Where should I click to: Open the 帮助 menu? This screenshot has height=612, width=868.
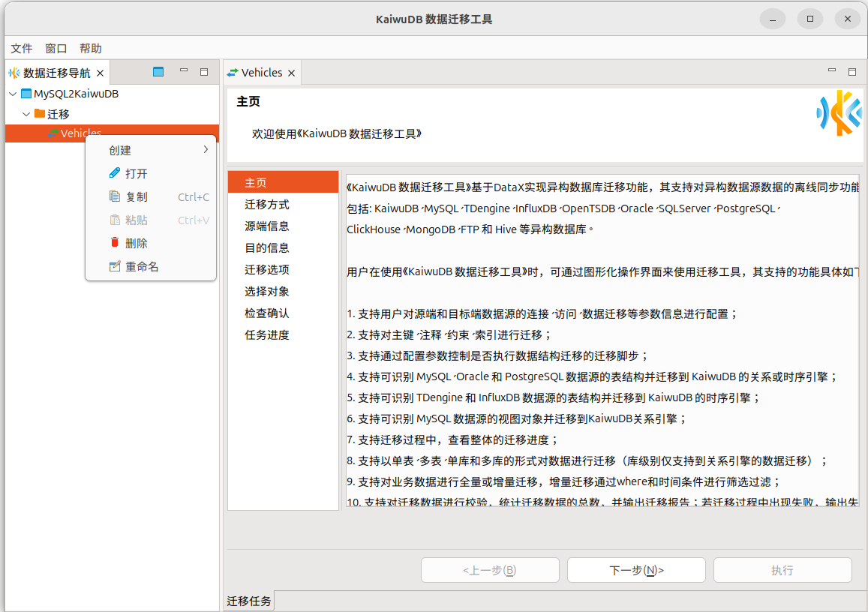coord(91,48)
